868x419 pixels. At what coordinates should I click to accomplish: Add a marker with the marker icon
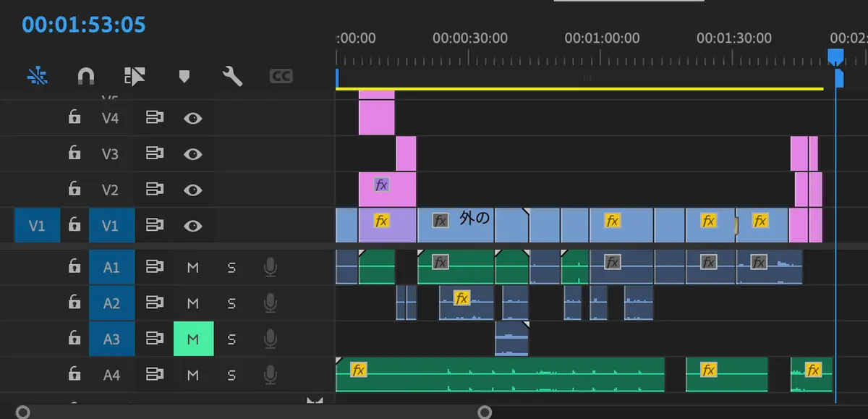tap(184, 76)
